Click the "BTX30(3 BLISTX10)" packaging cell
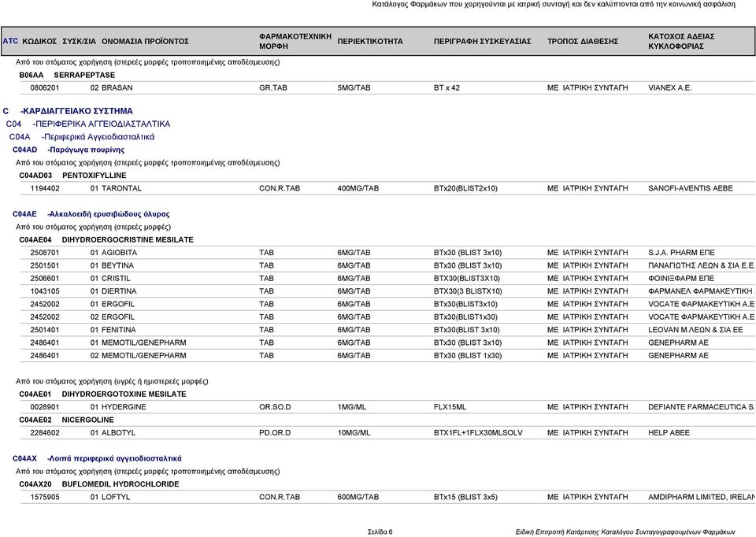 (x=468, y=291)
